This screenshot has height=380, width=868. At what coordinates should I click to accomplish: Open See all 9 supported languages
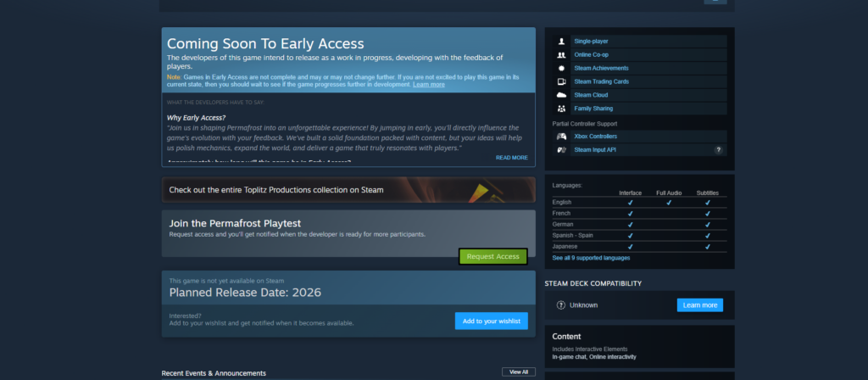(591, 258)
